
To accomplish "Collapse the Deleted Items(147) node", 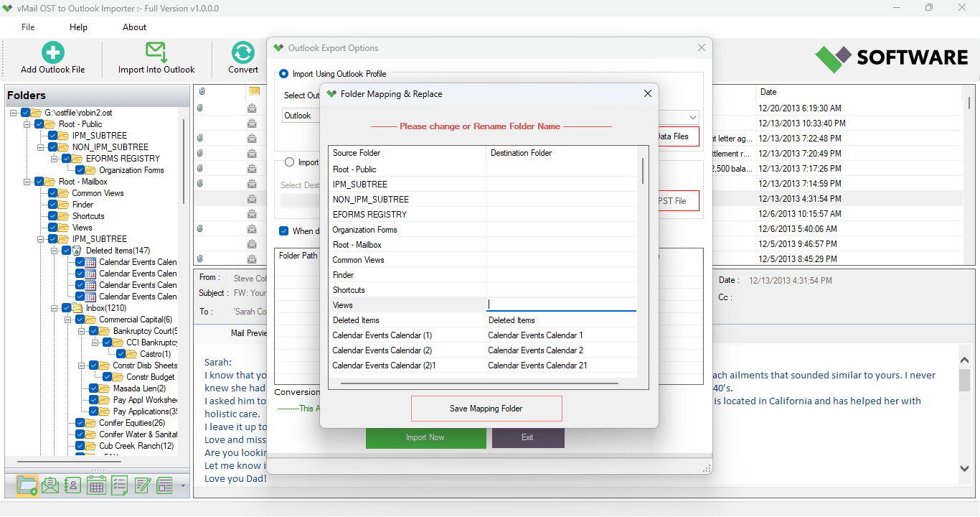I will pos(55,251).
